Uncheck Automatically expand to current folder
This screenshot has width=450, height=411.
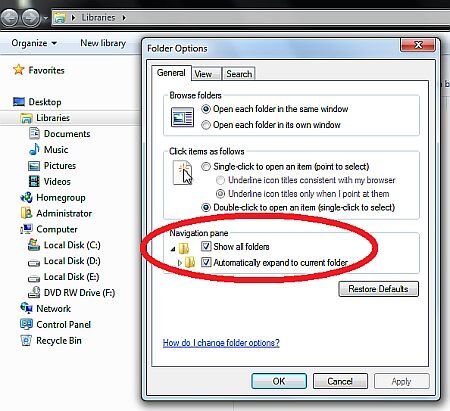click(206, 262)
